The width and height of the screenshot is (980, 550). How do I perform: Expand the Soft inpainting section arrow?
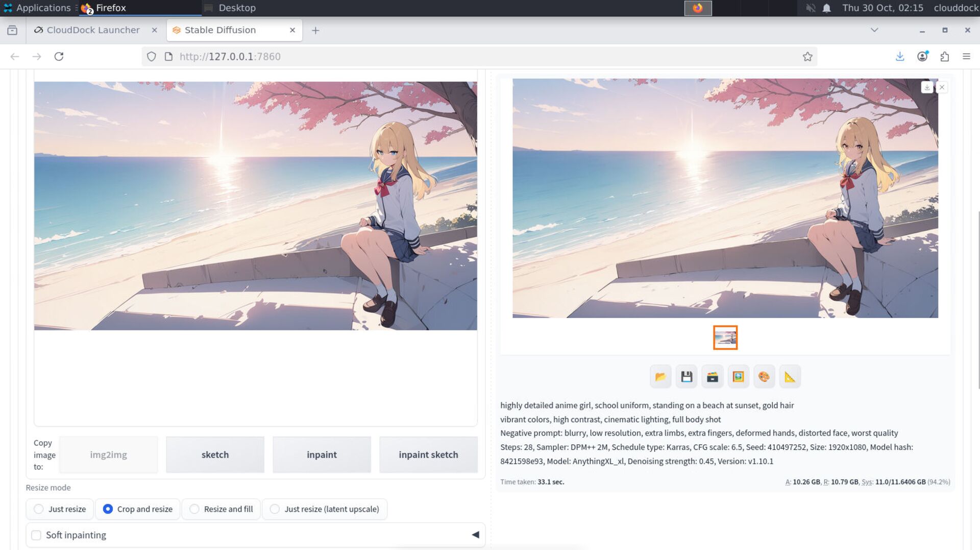point(475,535)
